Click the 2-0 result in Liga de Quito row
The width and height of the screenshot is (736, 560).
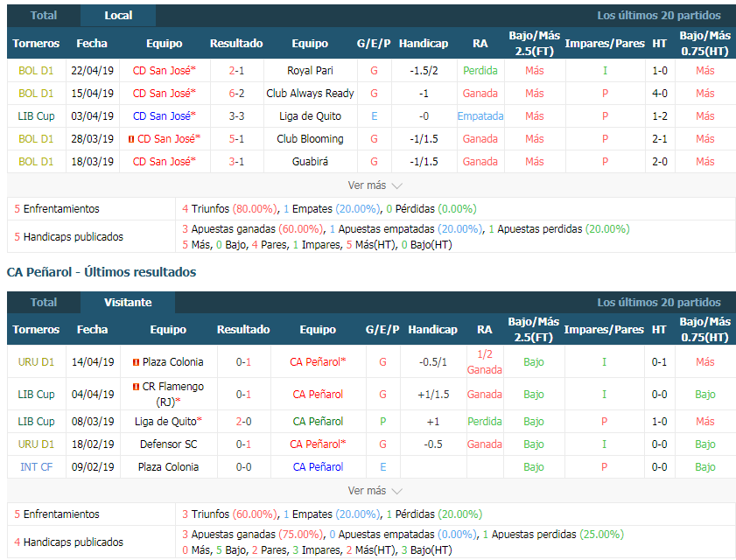coord(243,422)
